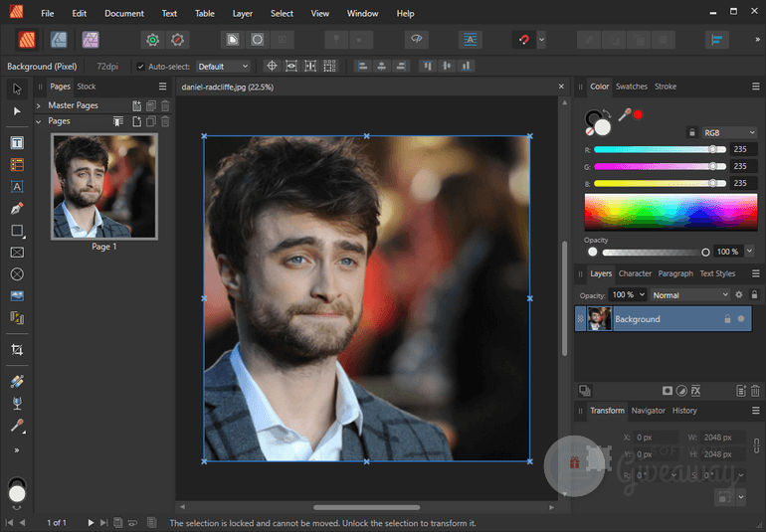Swap stroke and fill colors arrow
766x532 pixels.
607,113
